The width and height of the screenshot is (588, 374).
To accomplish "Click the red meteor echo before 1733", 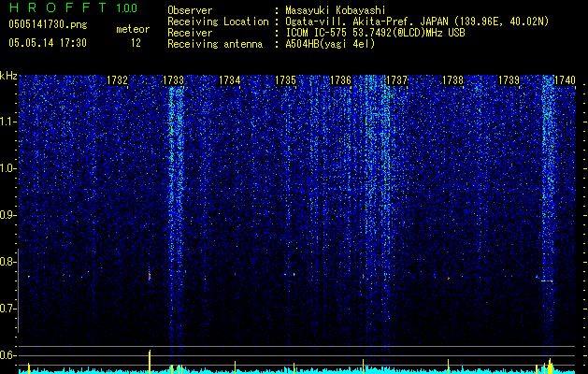I will click(x=150, y=276).
